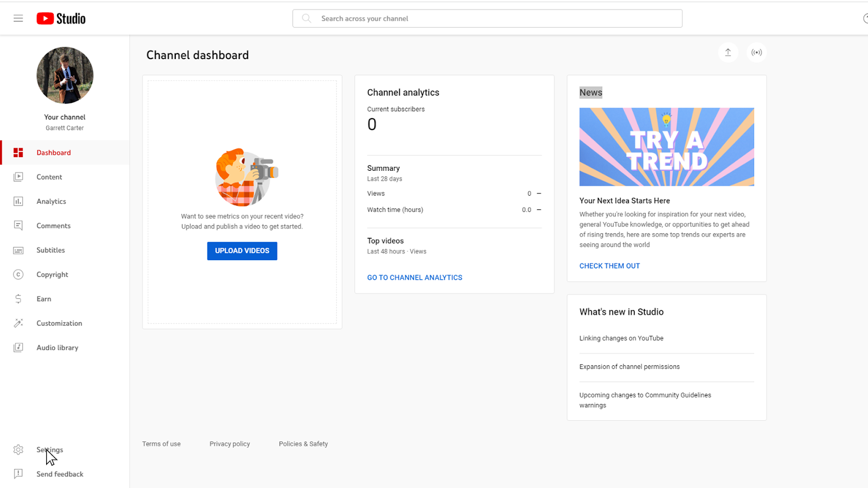The height and width of the screenshot is (488, 868).
Task: Open GO TO CHANNEL ANALYTICS link
Action: (414, 277)
